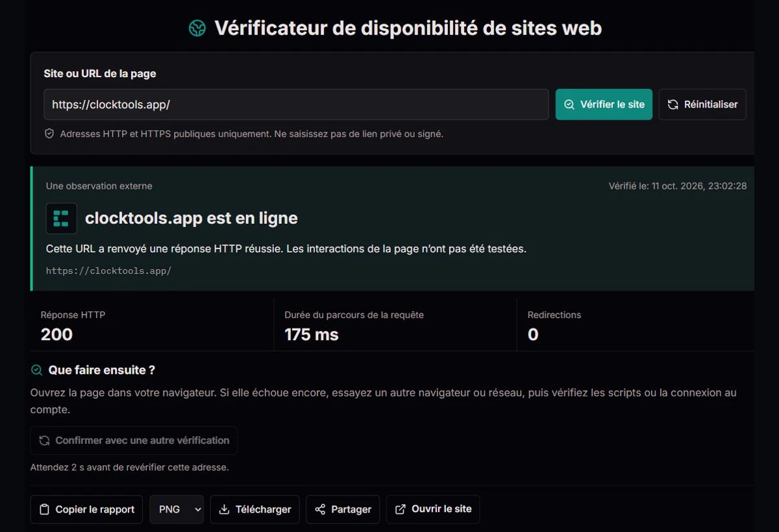779x532 pixels.
Task: Click the request duration value 175 ms
Action: click(x=312, y=335)
